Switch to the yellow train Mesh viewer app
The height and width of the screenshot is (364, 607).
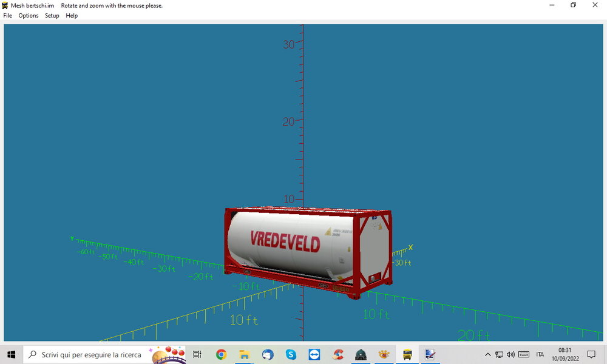pyautogui.click(x=407, y=354)
